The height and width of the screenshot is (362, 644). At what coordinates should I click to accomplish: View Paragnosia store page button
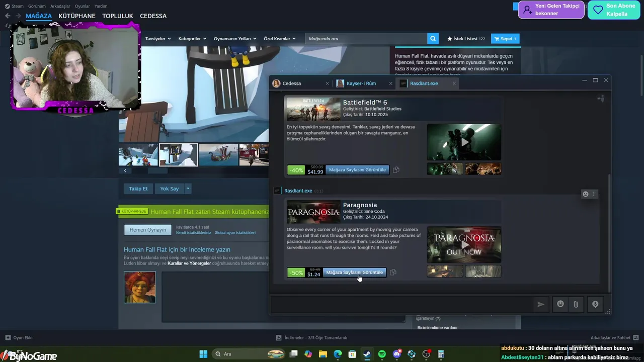click(x=354, y=273)
